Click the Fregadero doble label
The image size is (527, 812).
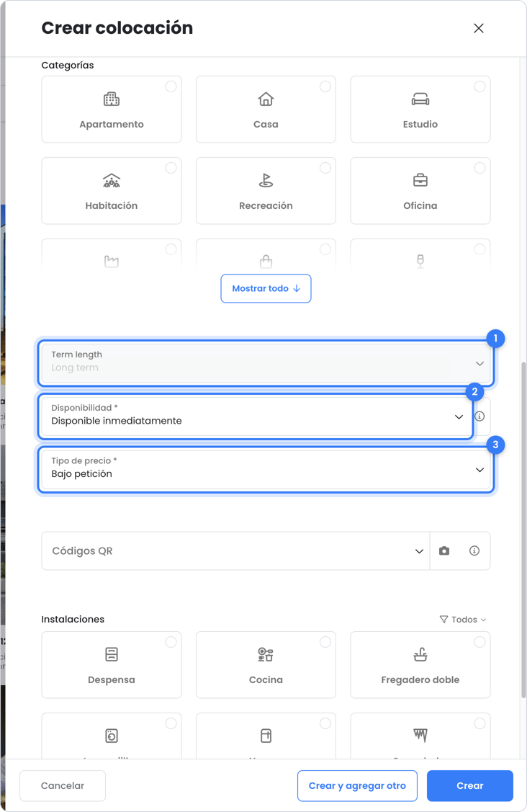point(420,680)
